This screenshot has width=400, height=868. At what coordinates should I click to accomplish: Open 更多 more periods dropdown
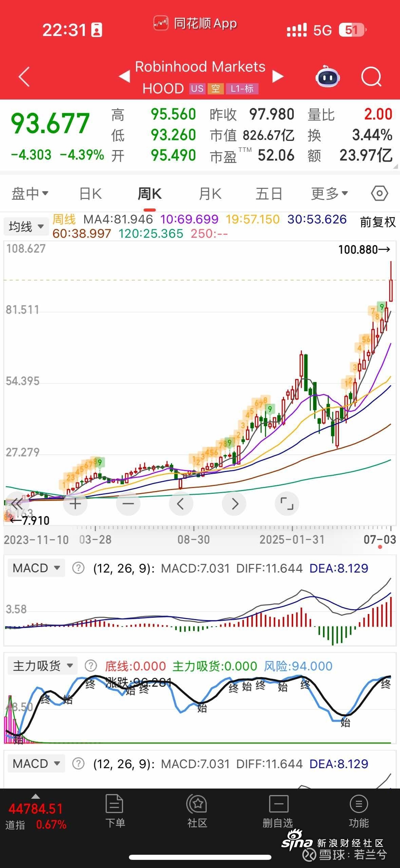(329, 194)
